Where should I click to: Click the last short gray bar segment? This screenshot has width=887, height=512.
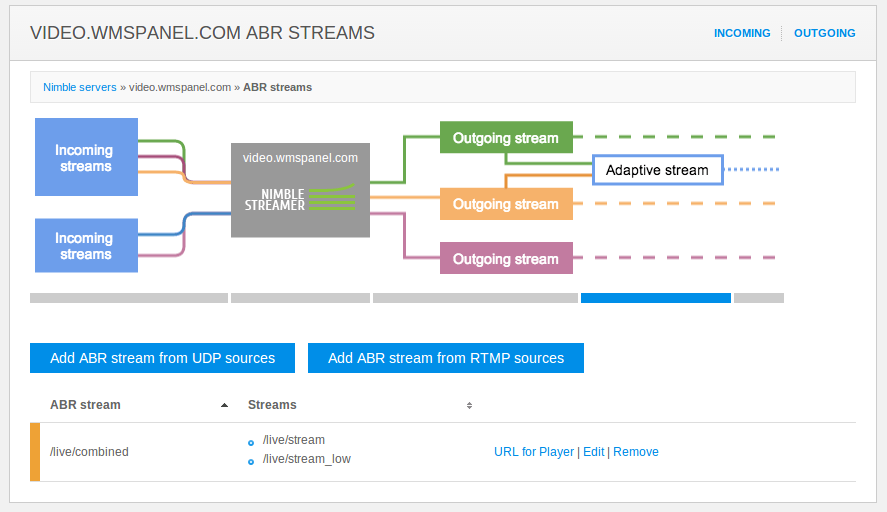point(759,298)
